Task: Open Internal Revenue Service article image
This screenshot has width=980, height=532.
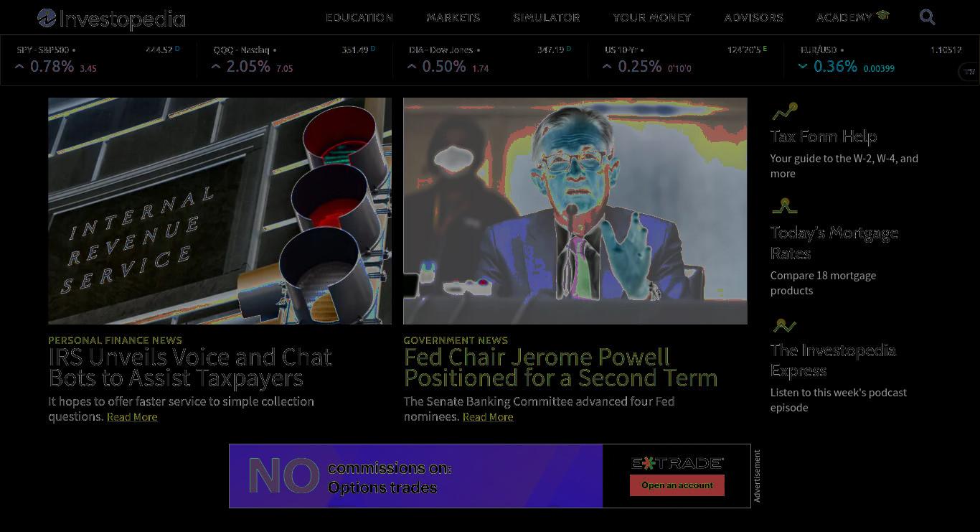Action: tap(220, 211)
